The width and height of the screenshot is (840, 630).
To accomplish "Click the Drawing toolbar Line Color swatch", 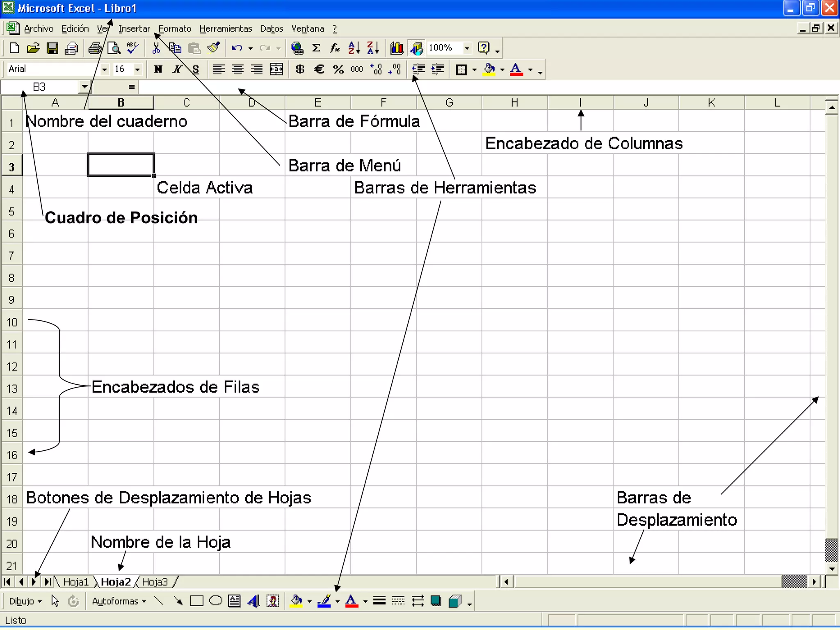I will click(324, 601).
